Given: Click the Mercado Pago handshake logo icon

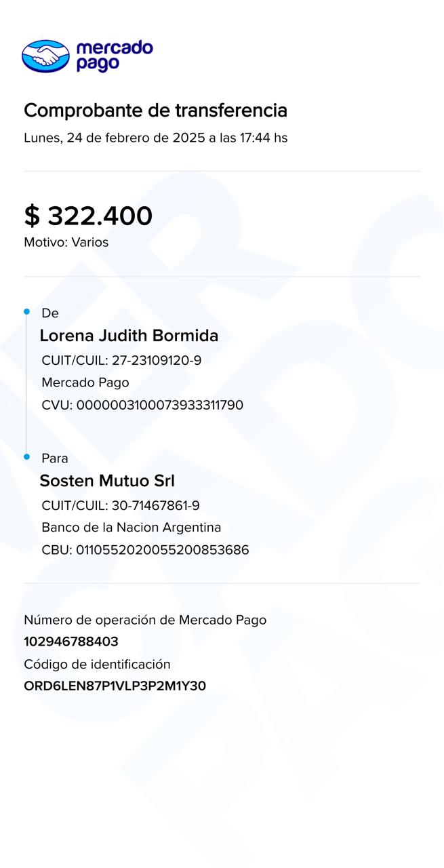Looking at the screenshot, I should coord(45,56).
